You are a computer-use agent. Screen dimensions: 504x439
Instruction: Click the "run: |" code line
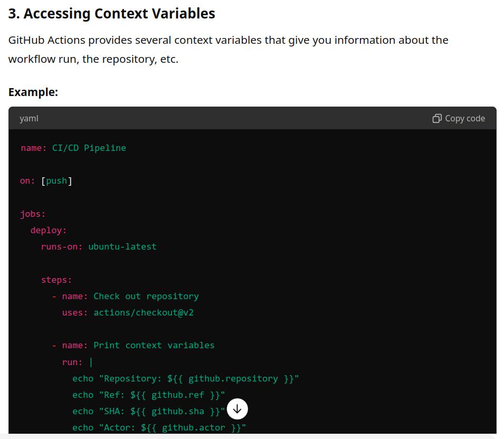click(78, 362)
